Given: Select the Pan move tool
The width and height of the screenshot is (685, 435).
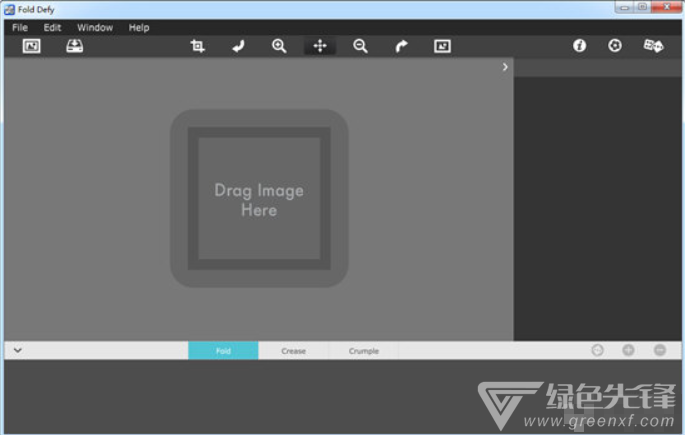Looking at the screenshot, I should tap(320, 46).
